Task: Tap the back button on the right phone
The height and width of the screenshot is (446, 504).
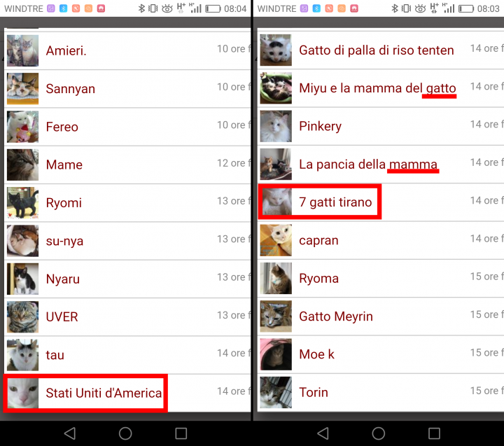Action: [323, 433]
